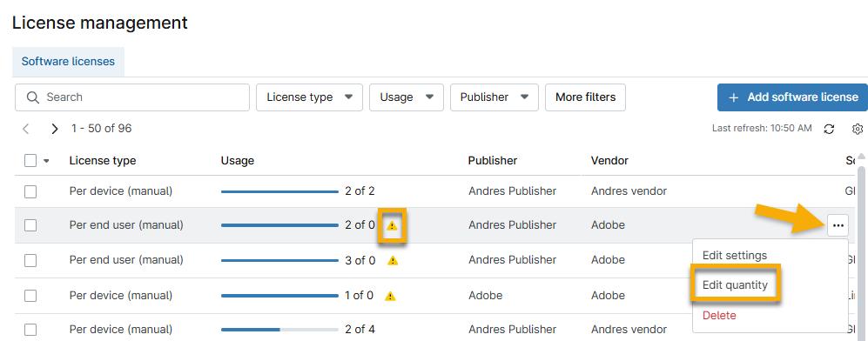Click the 2 of 2 usage bar
This screenshot has height=341, width=868.
(279, 191)
